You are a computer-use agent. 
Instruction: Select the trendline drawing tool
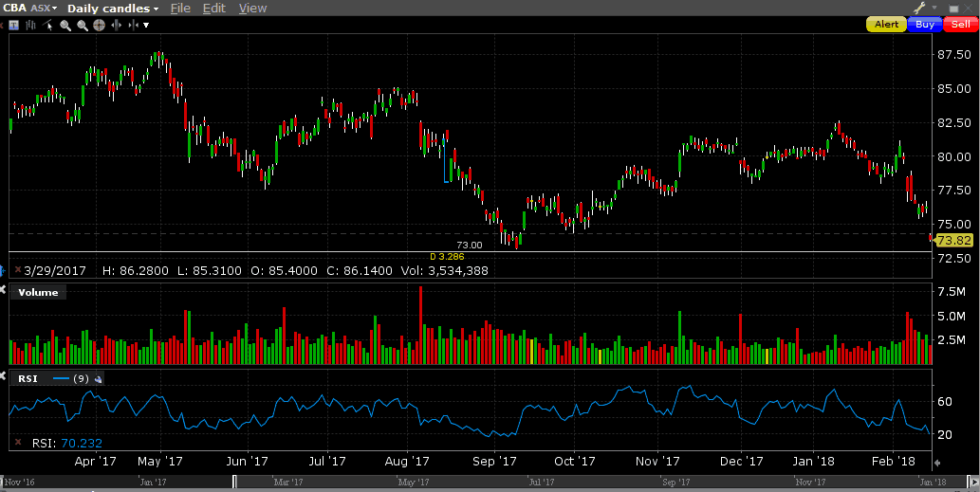pos(46,25)
